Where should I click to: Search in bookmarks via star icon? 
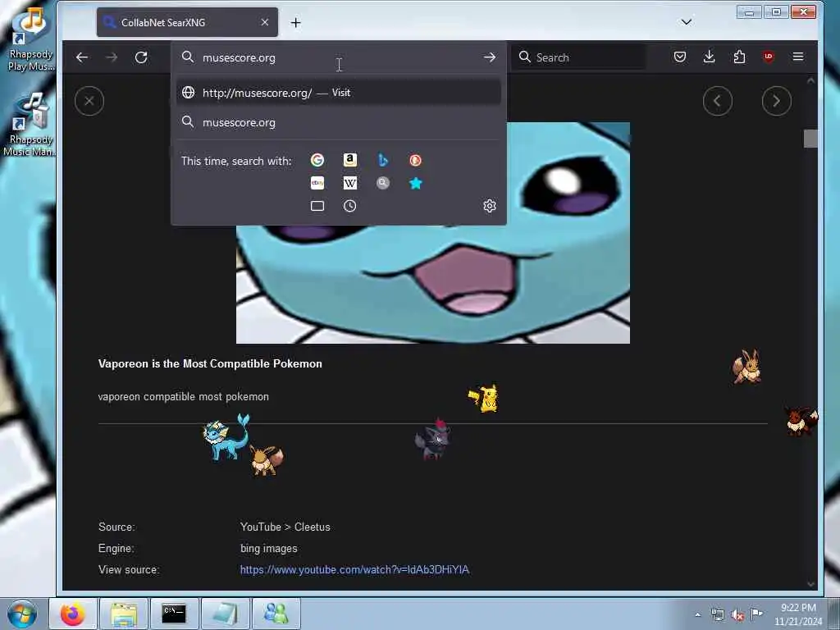(415, 183)
